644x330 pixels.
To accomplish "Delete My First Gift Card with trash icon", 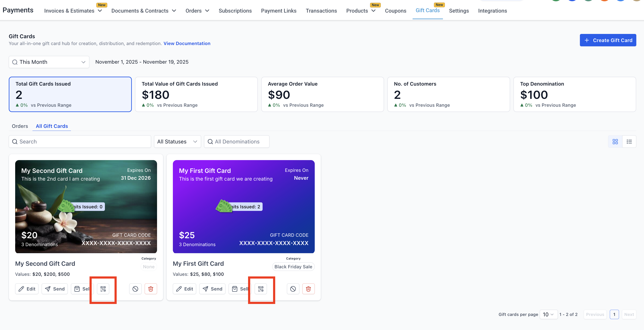I will coord(308,289).
